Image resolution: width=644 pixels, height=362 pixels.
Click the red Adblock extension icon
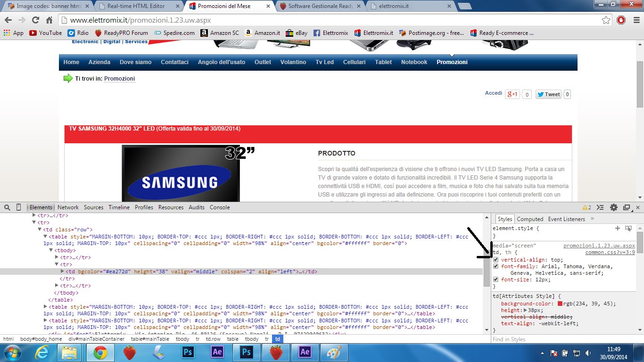pos(621,20)
